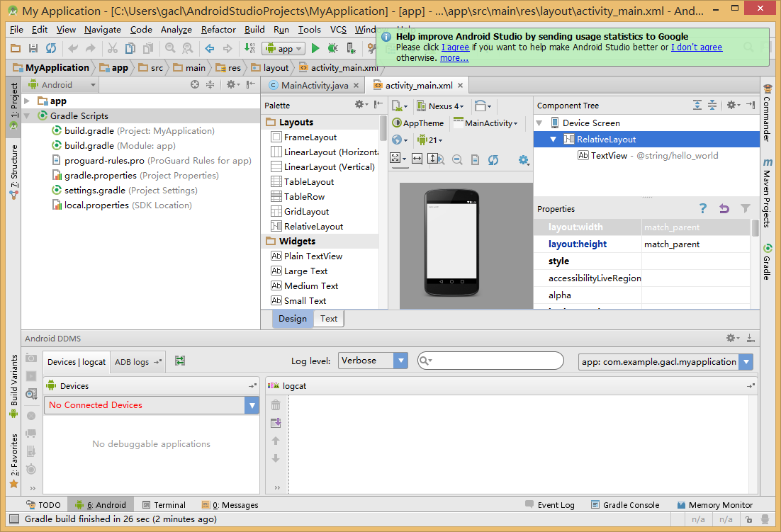This screenshot has width=781, height=532.
Task: Expand the app folder in project tree
Action: pyautogui.click(x=27, y=101)
